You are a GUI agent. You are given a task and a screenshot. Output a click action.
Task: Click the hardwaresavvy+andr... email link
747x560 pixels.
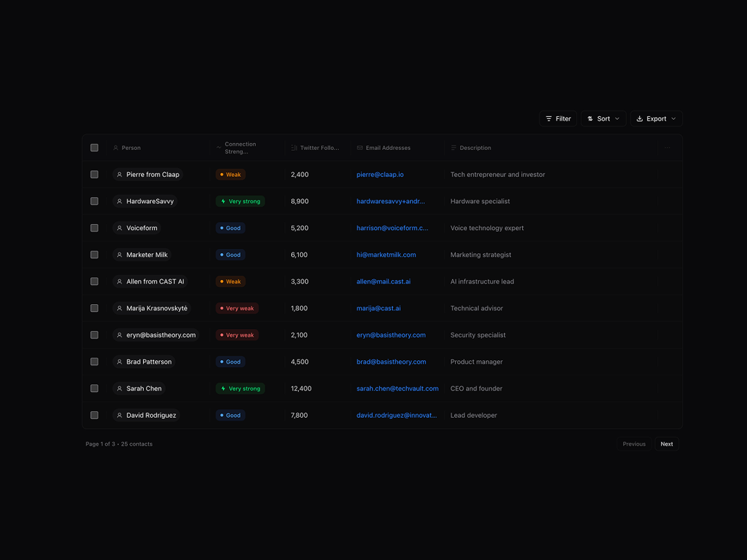click(391, 201)
